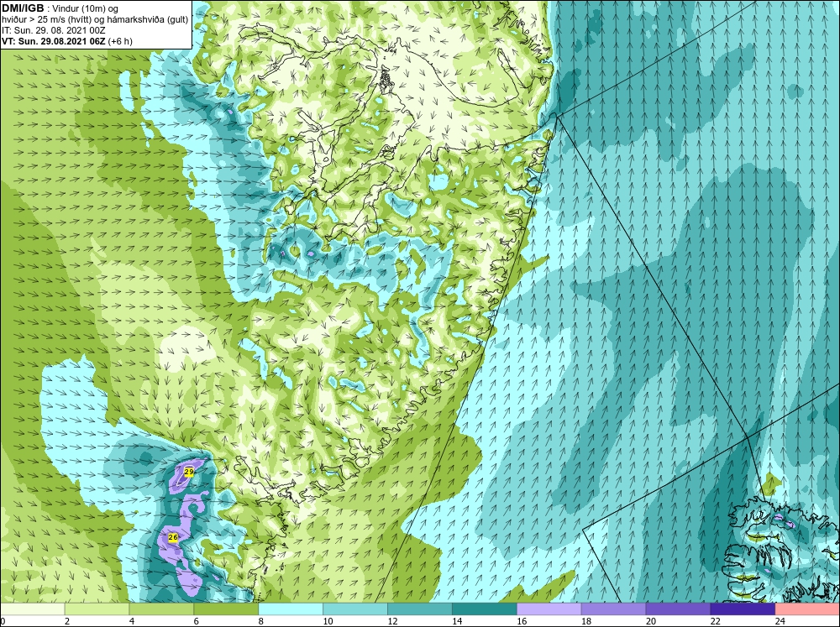Click the legend scale number 20
This screenshot has height=627, width=840.
(x=651, y=621)
